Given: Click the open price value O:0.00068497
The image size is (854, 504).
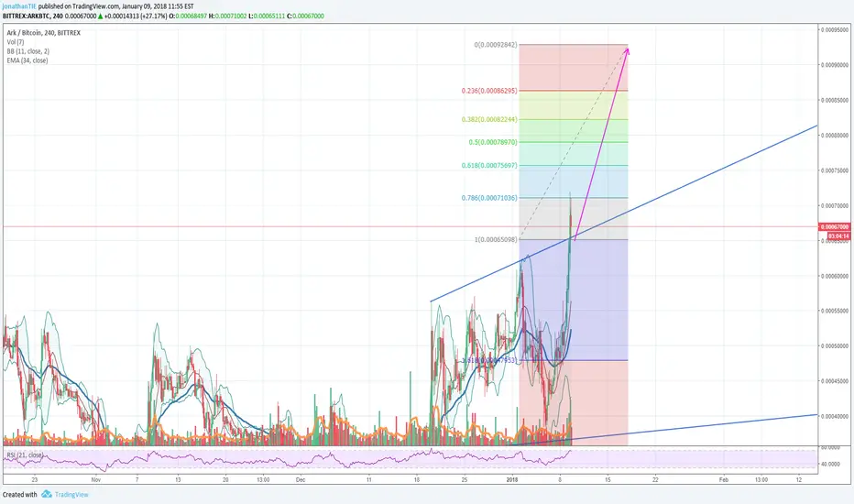Looking at the screenshot, I should (188, 16).
